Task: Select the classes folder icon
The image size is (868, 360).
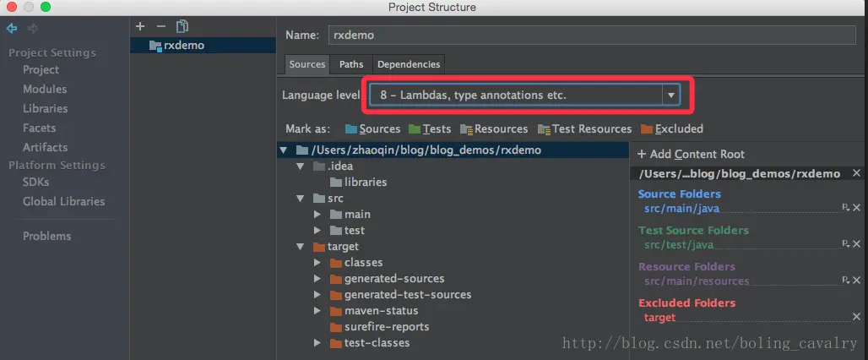Action: click(335, 263)
